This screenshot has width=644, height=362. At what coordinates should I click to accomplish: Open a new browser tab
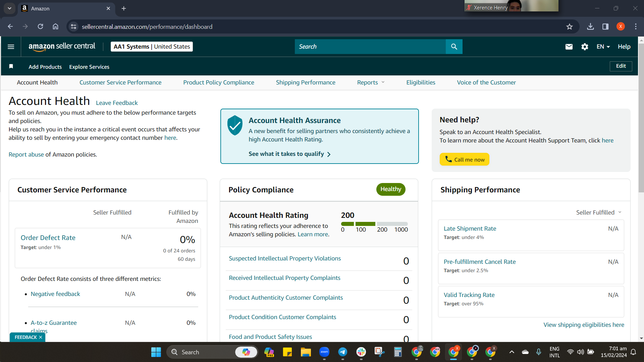point(124,8)
